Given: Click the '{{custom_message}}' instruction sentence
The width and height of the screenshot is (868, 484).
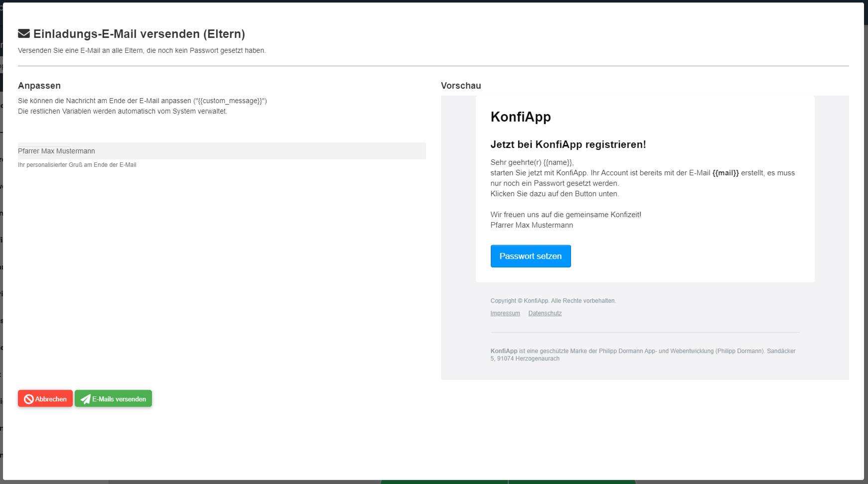Looking at the screenshot, I should [x=143, y=101].
